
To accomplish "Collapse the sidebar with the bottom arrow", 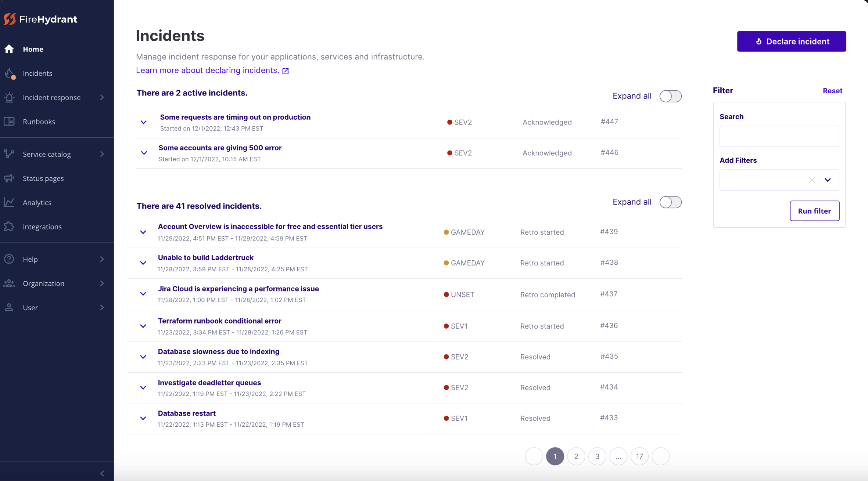I will (102, 473).
